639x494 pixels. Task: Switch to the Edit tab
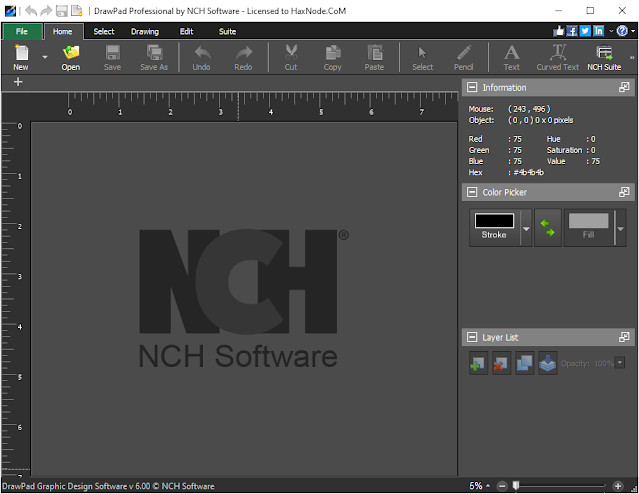187,31
